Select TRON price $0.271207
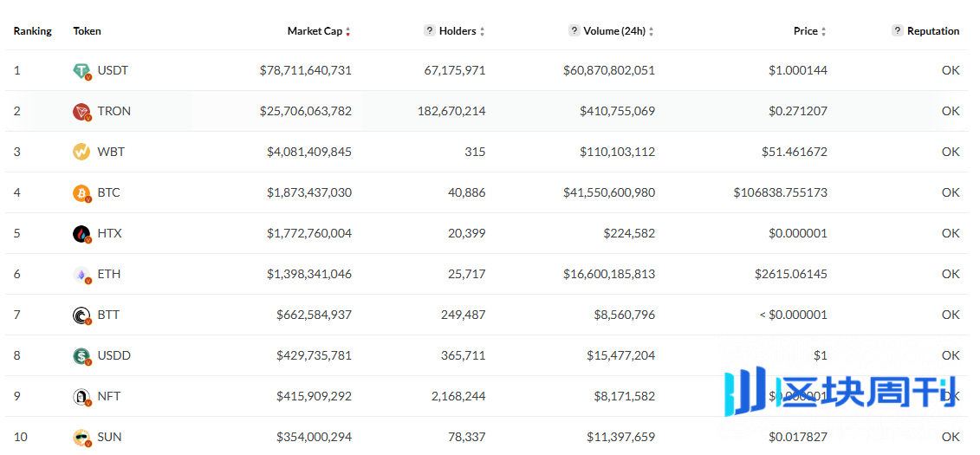Image resolution: width=980 pixels, height=455 pixels. click(798, 111)
